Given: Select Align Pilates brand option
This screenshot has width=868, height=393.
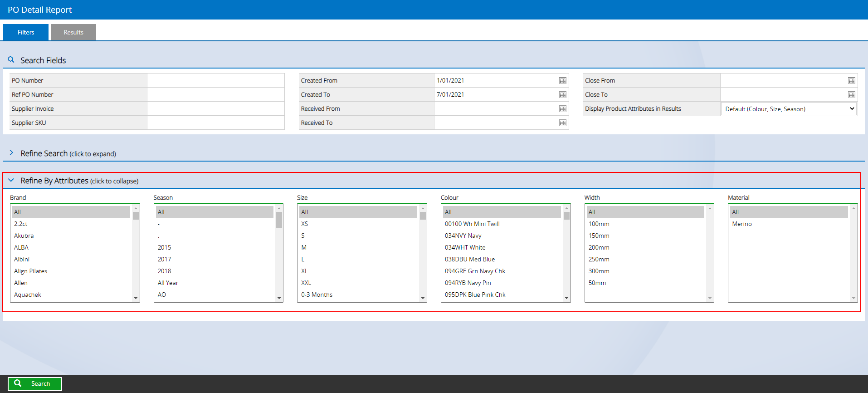Looking at the screenshot, I should (x=71, y=271).
